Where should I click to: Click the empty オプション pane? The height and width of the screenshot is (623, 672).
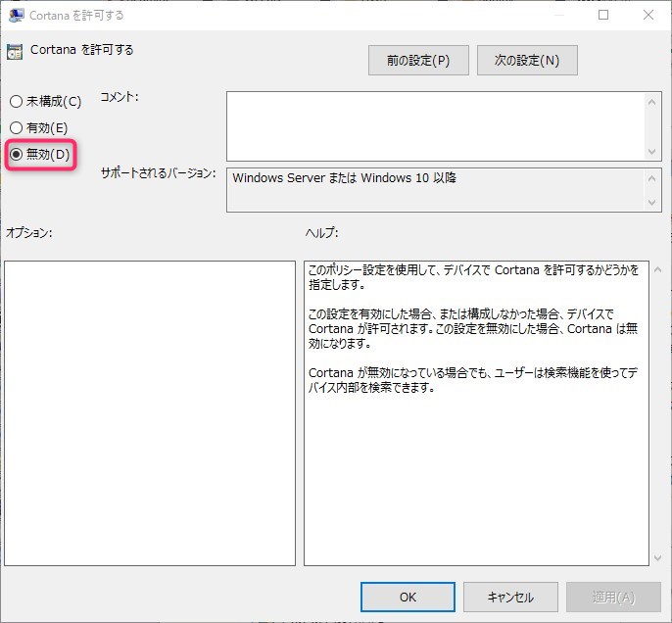click(x=150, y=413)
